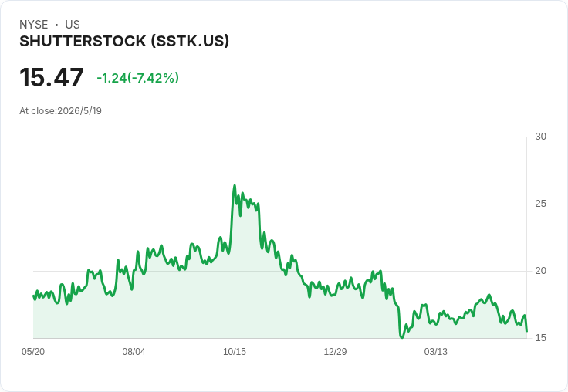Click the October price peak on chart
Image resolution: width=568 pixels, height=392 pixels.
point(235,186)
